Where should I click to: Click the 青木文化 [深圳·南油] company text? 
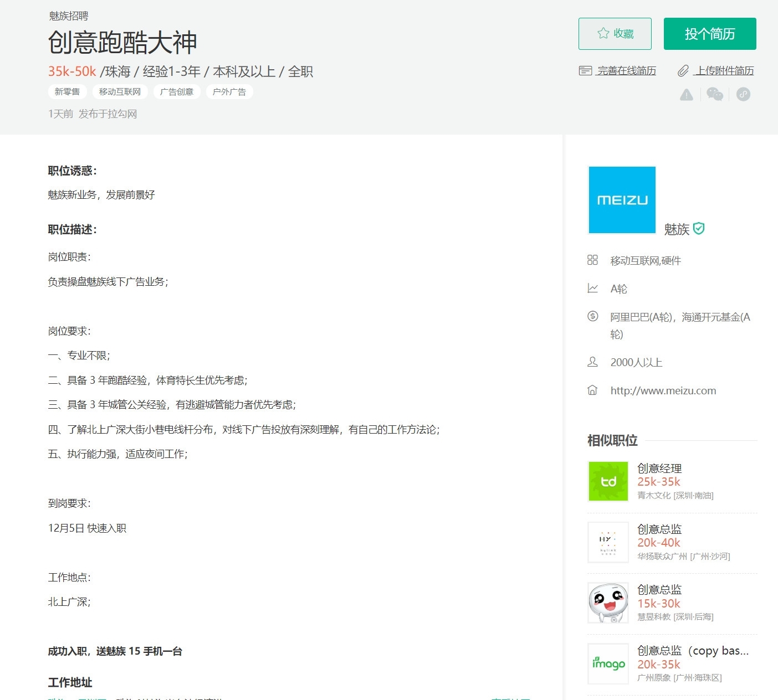(675, 496)
